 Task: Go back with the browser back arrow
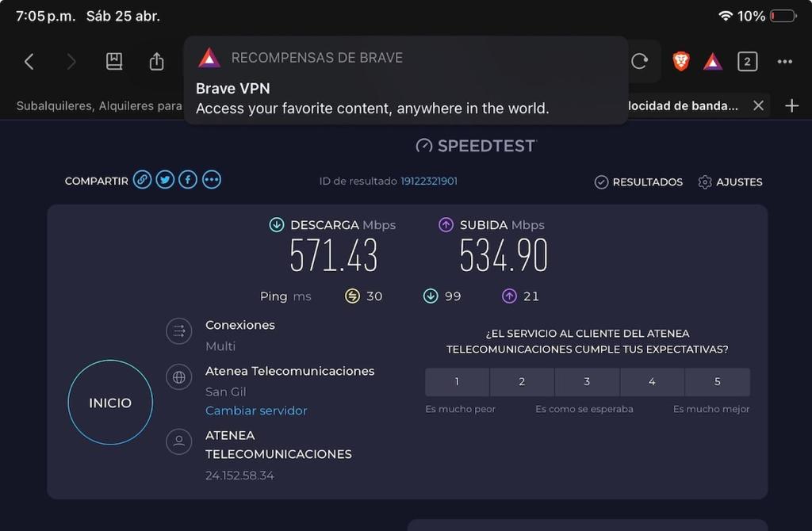tap(29, 62)
